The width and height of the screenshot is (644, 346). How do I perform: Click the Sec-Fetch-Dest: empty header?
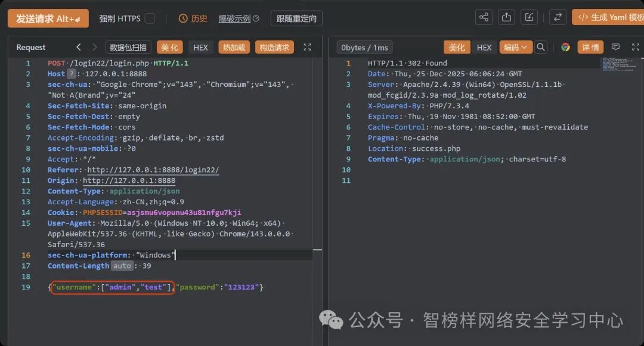(94, 117)
